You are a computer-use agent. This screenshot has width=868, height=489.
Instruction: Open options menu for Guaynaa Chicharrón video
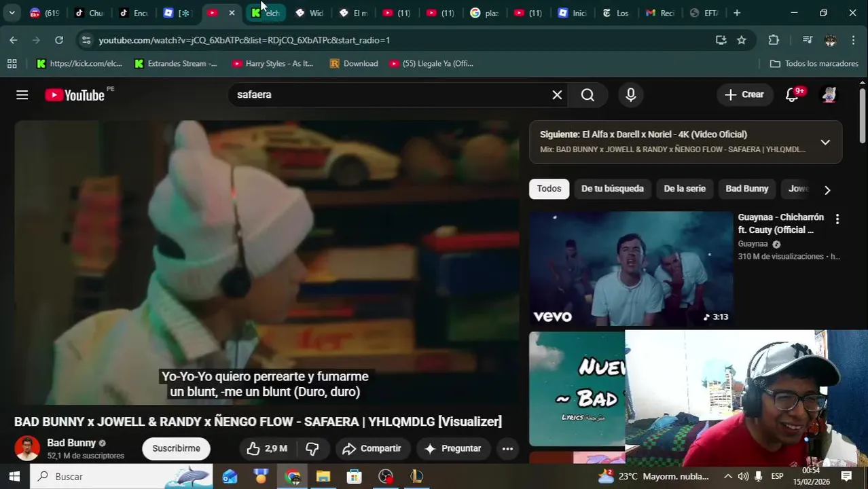pyautogui.click(x=837, y=219)
